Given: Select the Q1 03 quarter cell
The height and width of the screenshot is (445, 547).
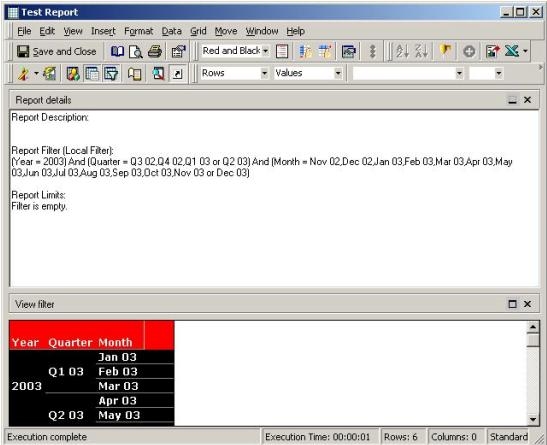Looking at the screenshot, I should (66, 371).
